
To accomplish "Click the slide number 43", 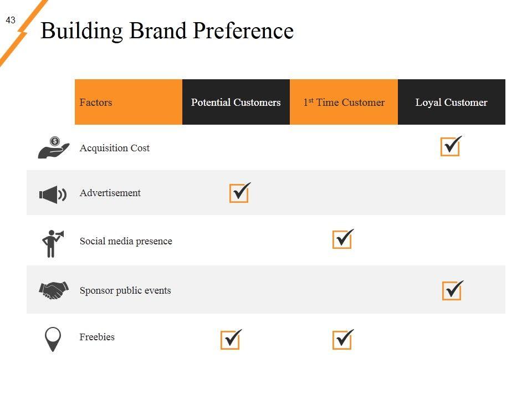I will [x=11, y=21].
